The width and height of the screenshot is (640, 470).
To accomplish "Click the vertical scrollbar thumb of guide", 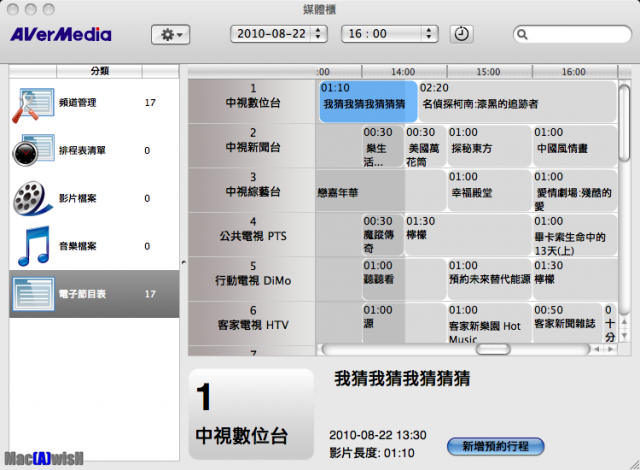I will [x=624, y=123].
